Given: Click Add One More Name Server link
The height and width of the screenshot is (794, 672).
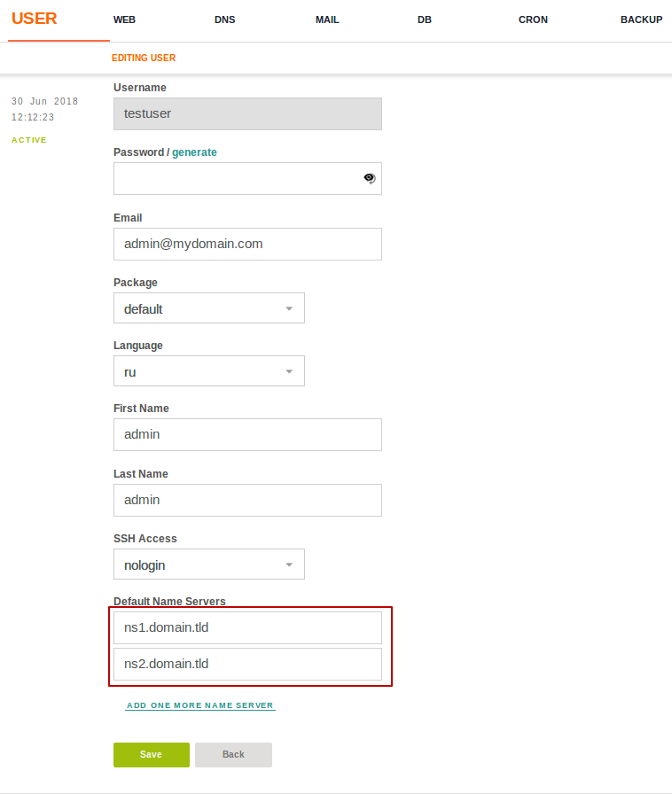Looking at the screenshot, I should point(200,706).
